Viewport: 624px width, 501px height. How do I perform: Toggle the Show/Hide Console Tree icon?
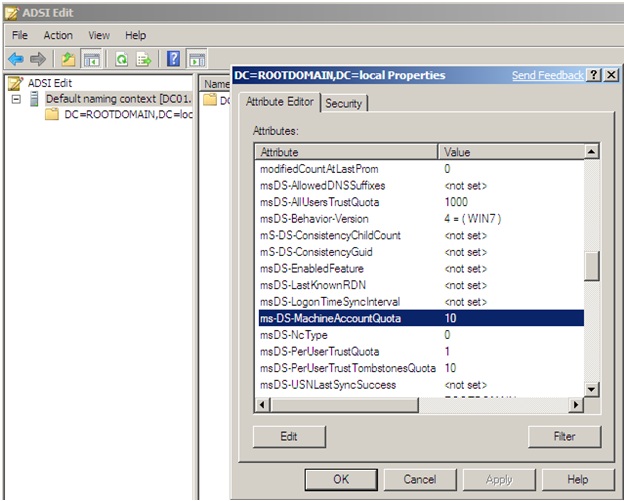92,59
